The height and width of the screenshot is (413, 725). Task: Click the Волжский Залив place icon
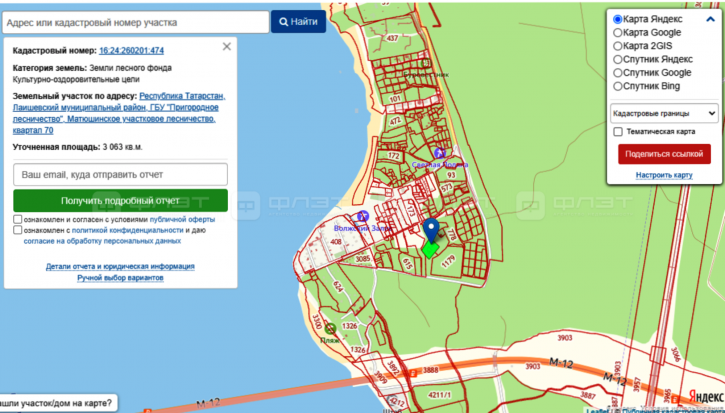(x=363, y=216)
